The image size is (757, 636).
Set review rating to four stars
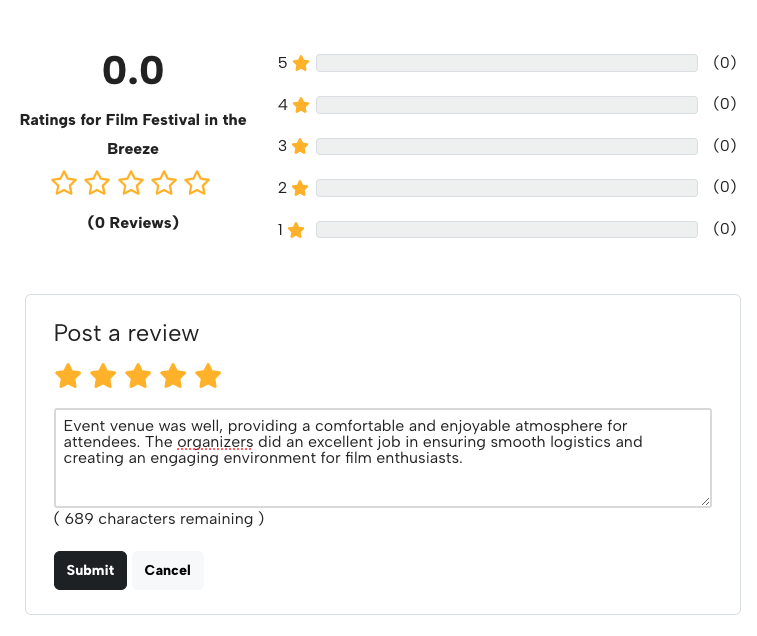(x=173, y=376)
